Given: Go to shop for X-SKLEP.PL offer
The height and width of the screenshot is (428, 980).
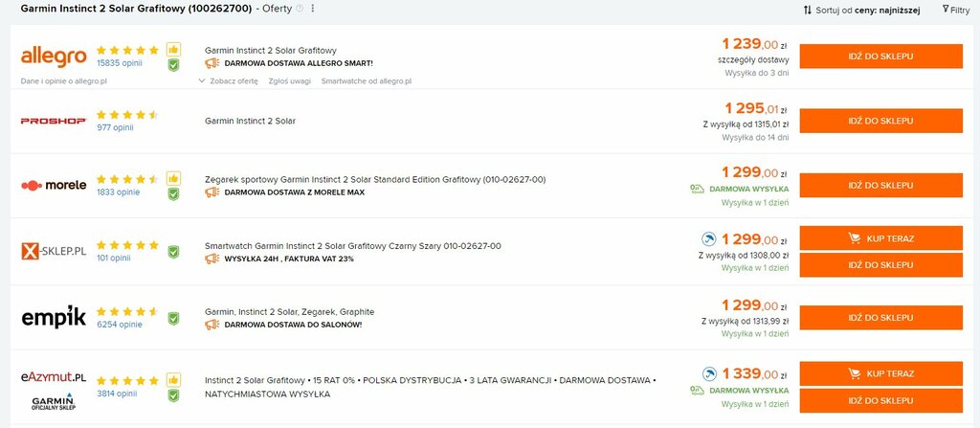Looking at the screenshot, I should (x=880, y=264).
